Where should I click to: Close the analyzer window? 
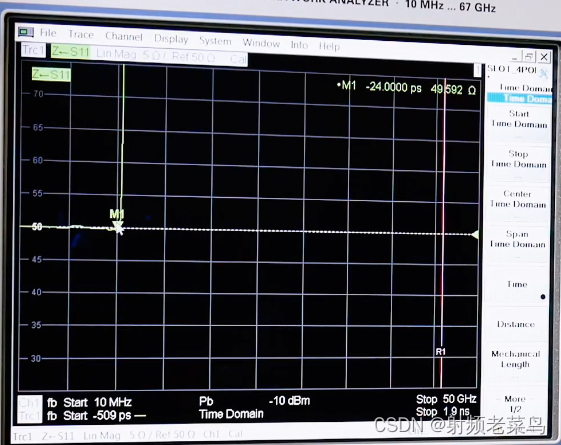pyautogui.click(x=544, y=57)
